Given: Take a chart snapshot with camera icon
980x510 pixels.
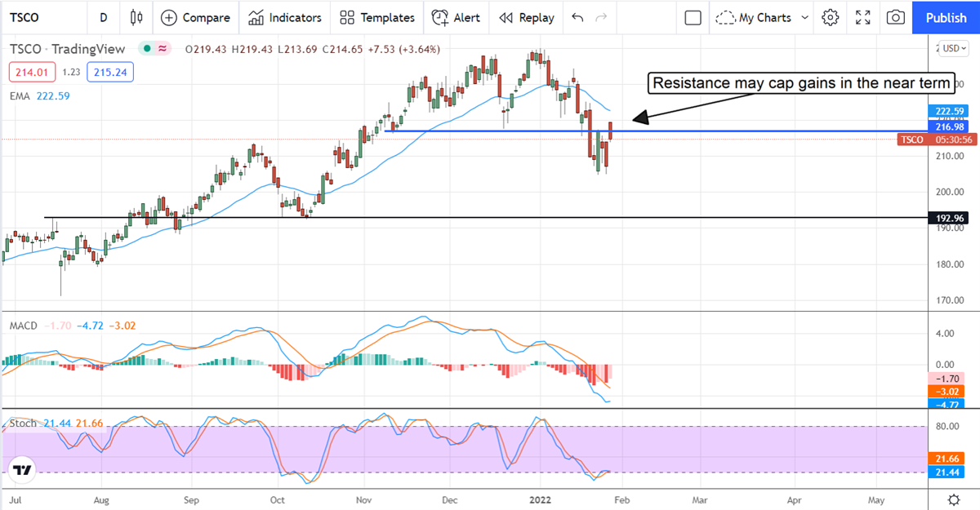Looking at the screenshot, I should pos(896,17).
